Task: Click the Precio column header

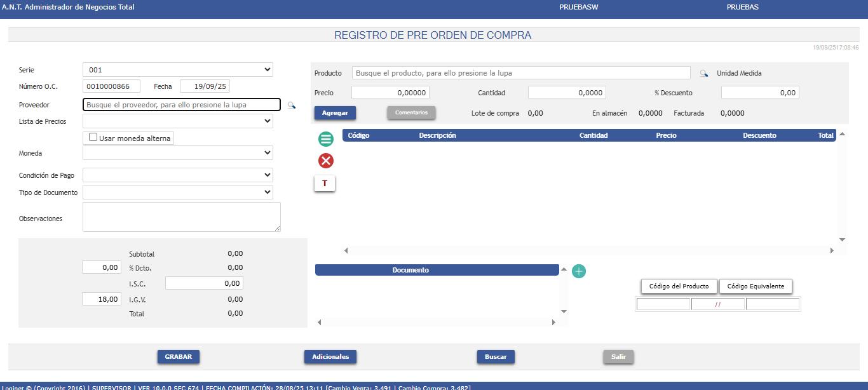Action: pyautogui.click(x=666, y=135)
